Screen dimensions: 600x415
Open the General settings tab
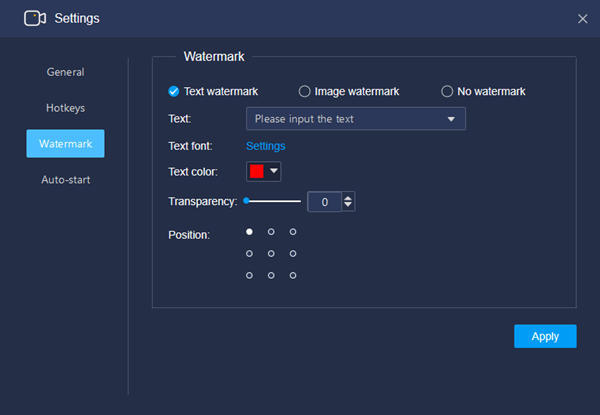(x=65, y=72)
